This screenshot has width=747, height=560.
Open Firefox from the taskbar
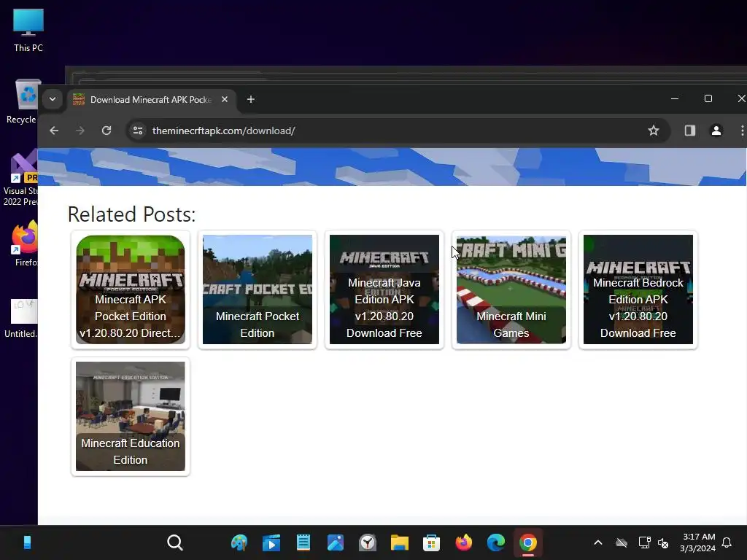[463, 542]
